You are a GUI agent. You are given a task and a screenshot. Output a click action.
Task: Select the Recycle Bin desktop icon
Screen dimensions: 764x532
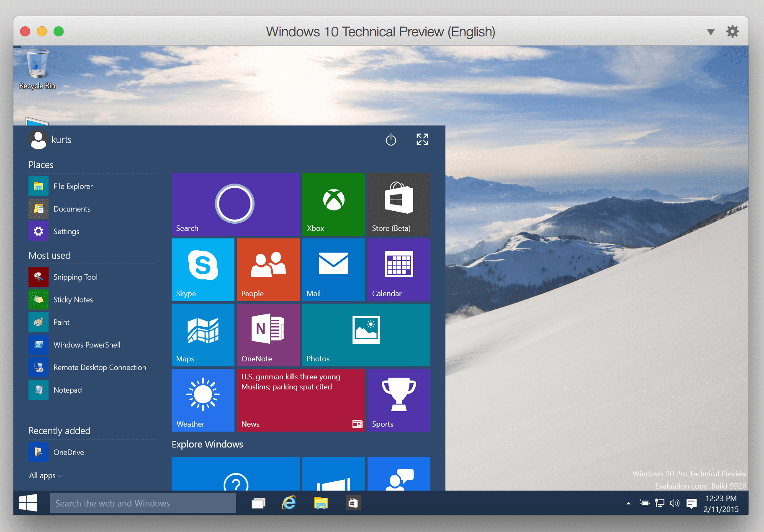tap(37, 69)
